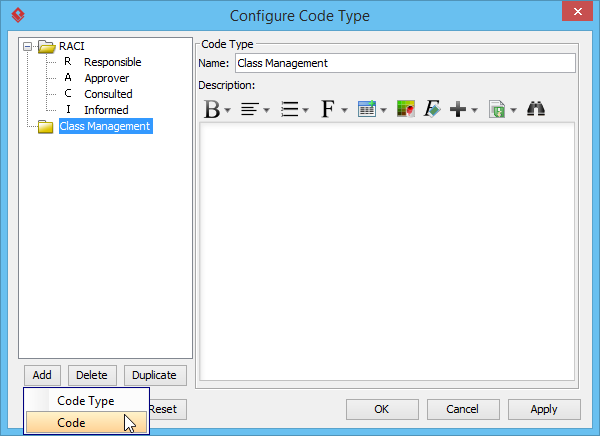Open the Font dropdown arrow
The image size is (600, 436).
pos(344,110)
